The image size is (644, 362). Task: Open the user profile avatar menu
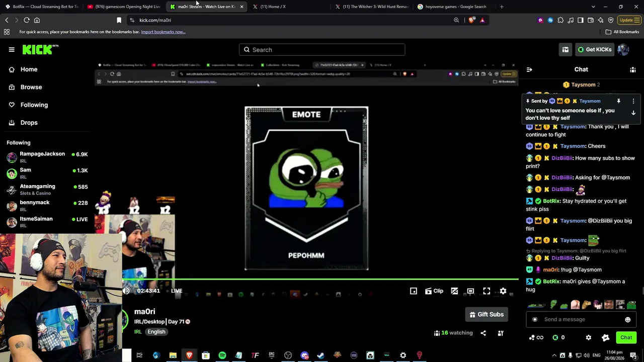[x=623, y=49]
